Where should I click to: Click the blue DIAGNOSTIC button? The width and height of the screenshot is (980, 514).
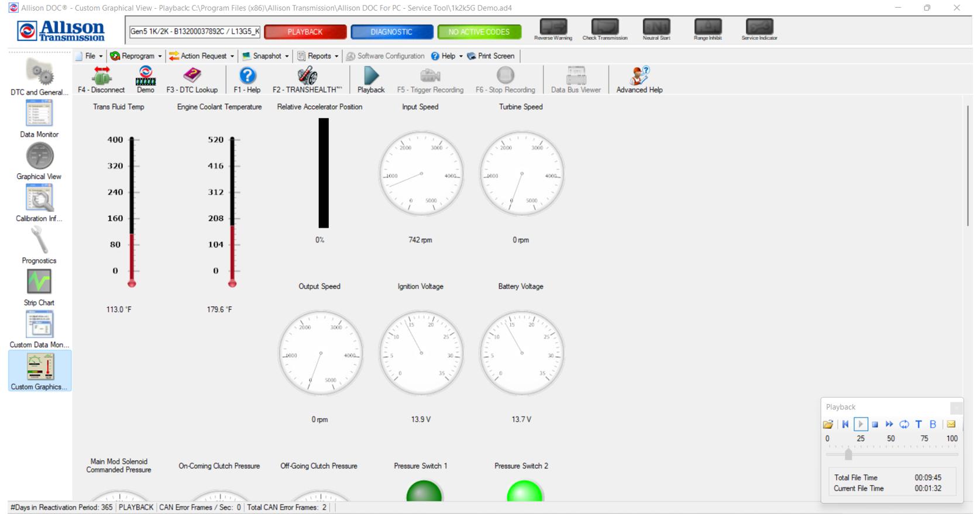tap(392, 32)
